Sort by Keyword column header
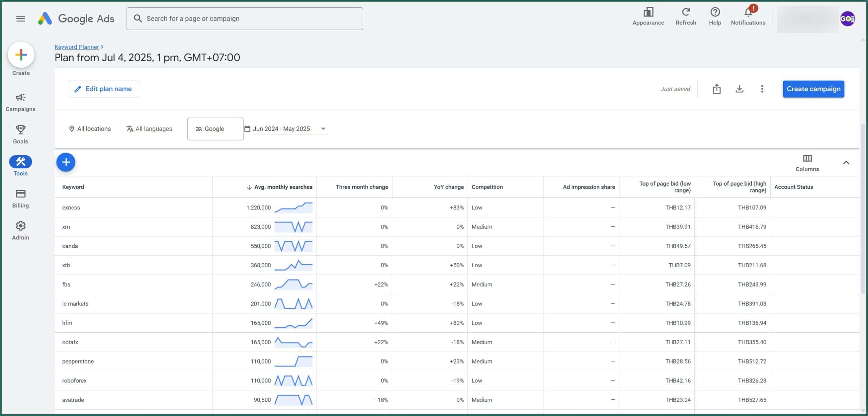The image size is (868, 416). (x=73, y=187)
